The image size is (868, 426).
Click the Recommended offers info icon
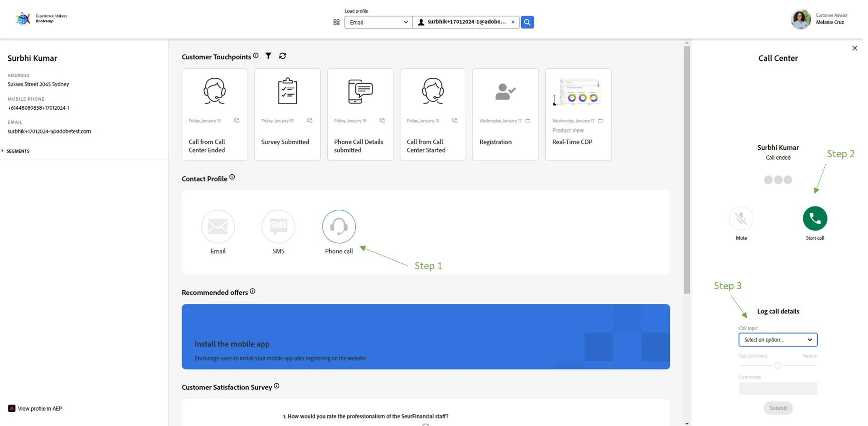(x=253, y=291)
